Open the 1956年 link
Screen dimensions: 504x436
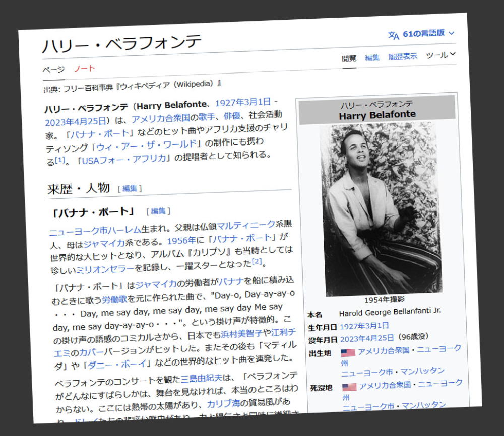[181, 241]
